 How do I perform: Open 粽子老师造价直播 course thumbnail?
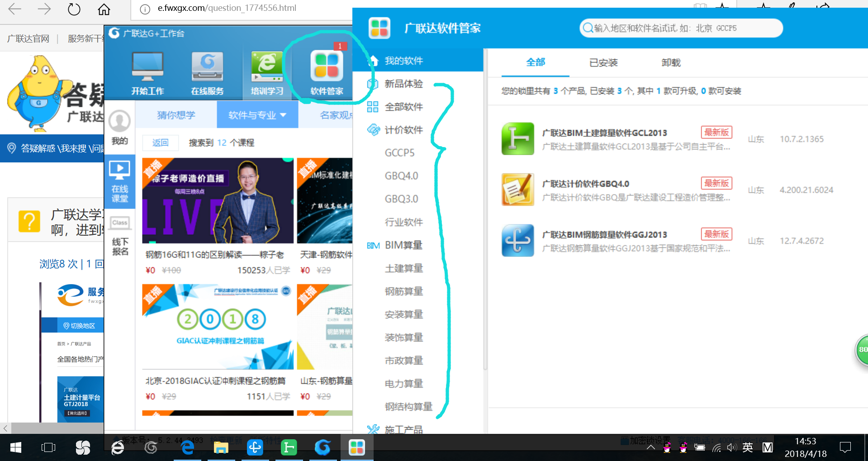[218, 200]
